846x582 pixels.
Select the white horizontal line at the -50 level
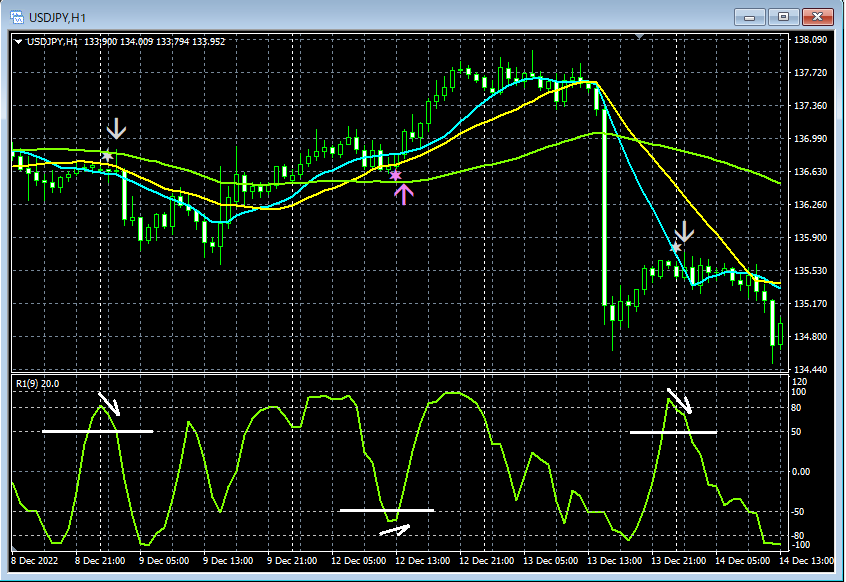[x=360, y=510]
